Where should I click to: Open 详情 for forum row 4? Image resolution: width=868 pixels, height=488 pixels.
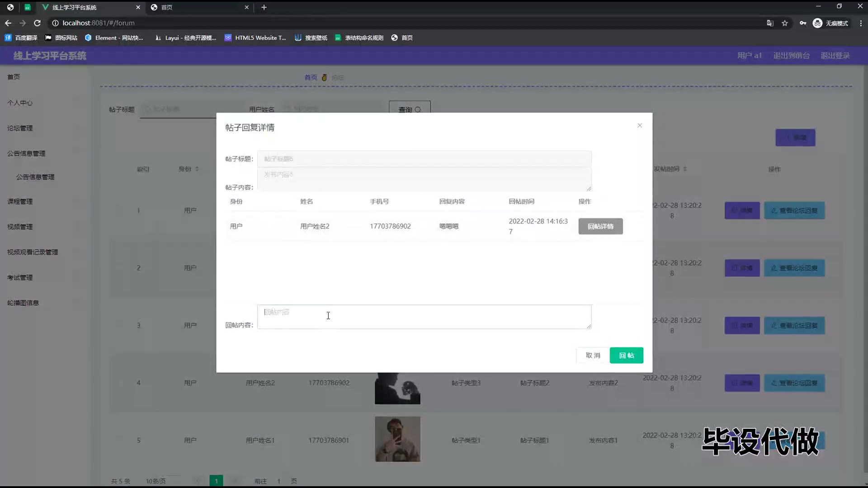point(742,383)
